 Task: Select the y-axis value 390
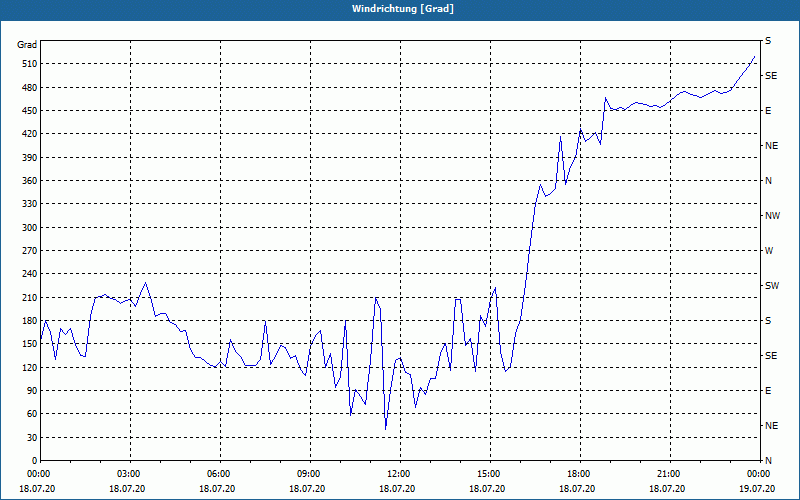click(29, 157)
